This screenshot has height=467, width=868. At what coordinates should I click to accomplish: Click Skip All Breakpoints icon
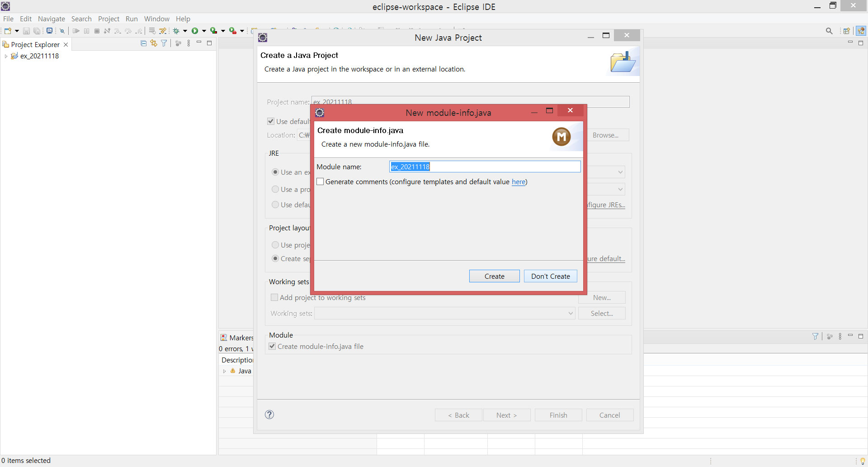pos(62,31)
